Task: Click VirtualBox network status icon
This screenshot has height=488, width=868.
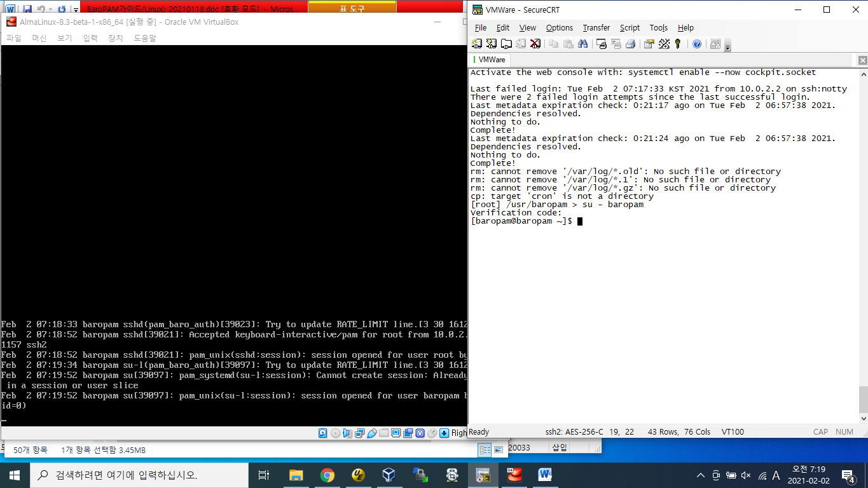Action: 360,433
